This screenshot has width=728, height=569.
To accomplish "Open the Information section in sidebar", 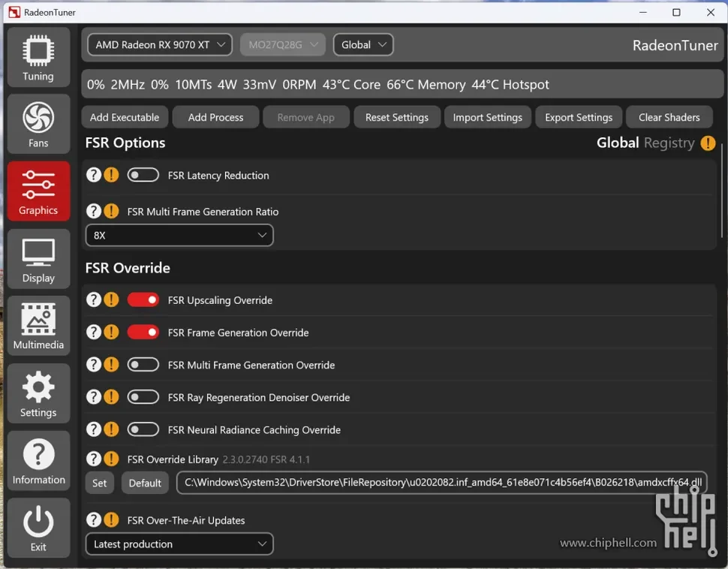I will click(38, 461).
